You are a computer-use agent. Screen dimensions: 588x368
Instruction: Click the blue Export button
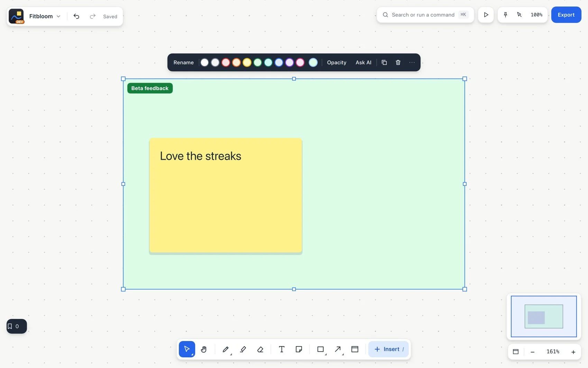566,15
